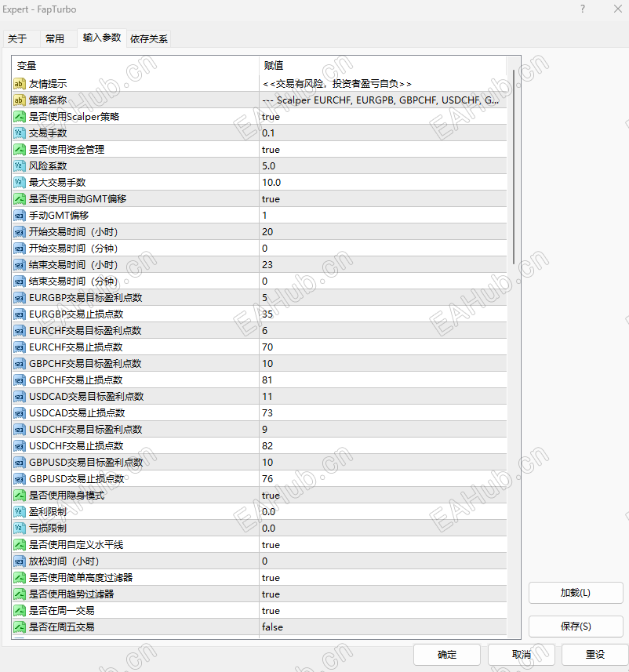Screen dimensions: 629x672
Task: Click the integer icon beside 放松时间 (小时)
Action: click(20, 561)
